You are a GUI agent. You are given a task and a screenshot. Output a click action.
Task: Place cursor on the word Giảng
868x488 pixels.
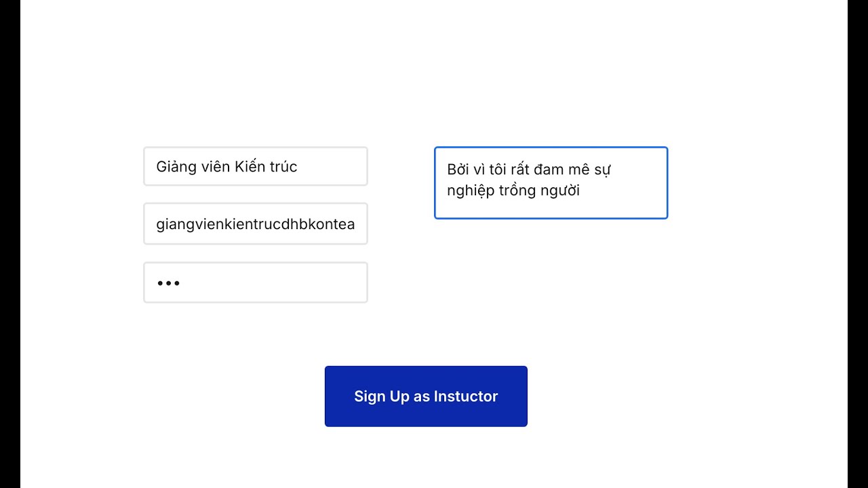pos(176,167)
